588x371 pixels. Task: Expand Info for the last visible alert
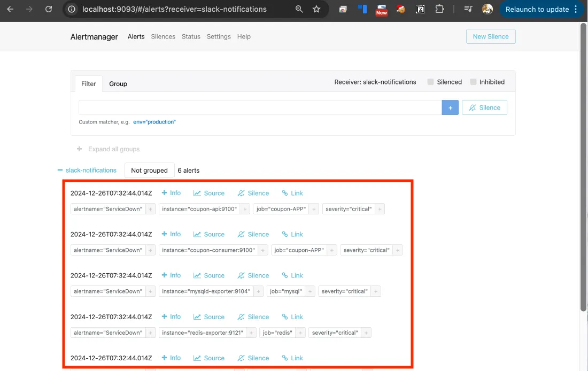pos(171,358)
